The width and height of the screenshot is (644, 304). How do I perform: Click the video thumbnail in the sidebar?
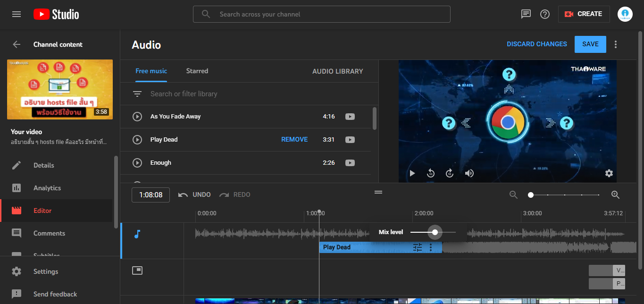pyautogui.click(x=60, y=89)
